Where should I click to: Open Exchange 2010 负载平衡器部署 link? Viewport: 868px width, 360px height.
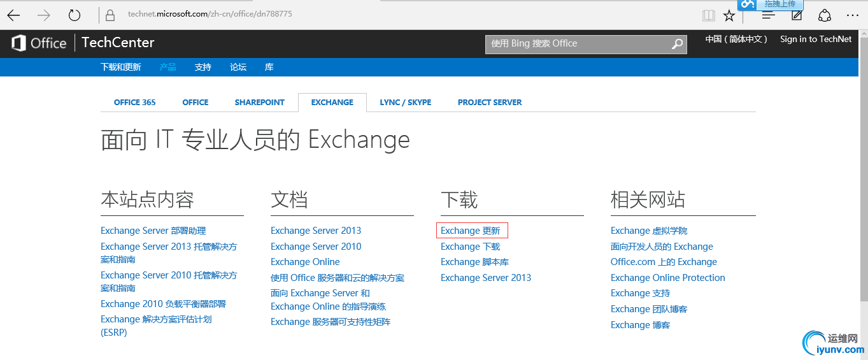[x=163, y=304]
